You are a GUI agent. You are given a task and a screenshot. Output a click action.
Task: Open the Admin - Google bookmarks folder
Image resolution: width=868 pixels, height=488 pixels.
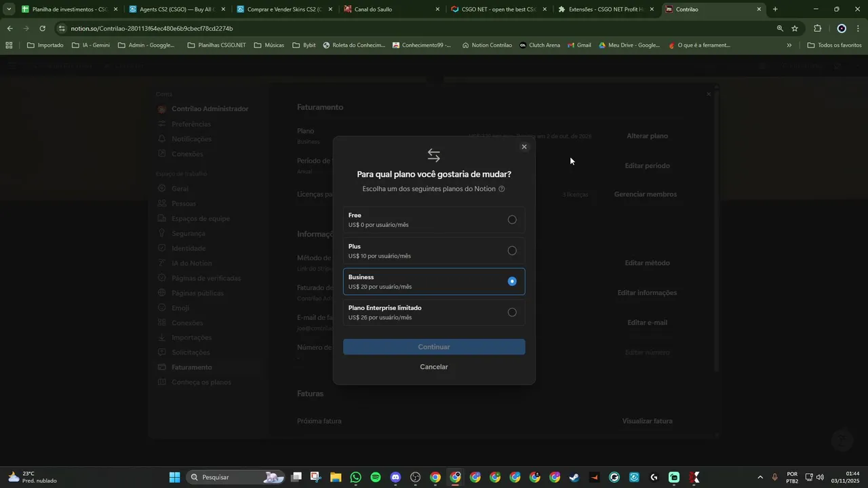(x=146, y=45)
